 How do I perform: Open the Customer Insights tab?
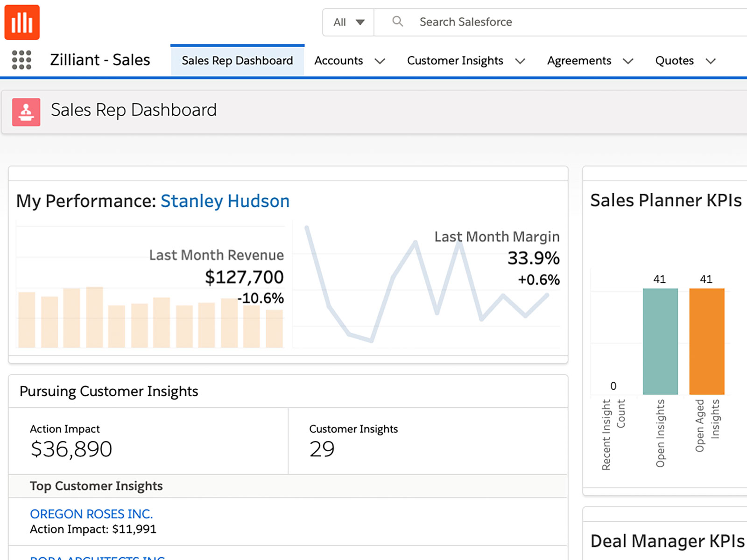(x=455, y=61)
